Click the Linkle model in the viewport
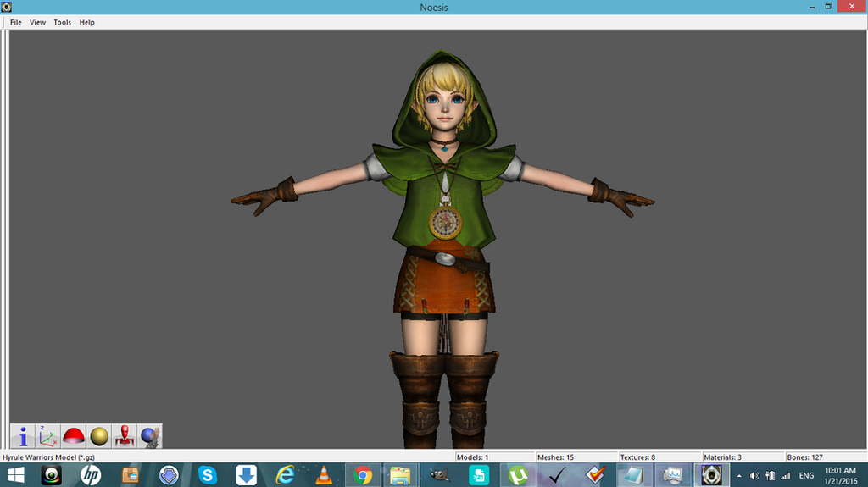 tap(443, 249)
